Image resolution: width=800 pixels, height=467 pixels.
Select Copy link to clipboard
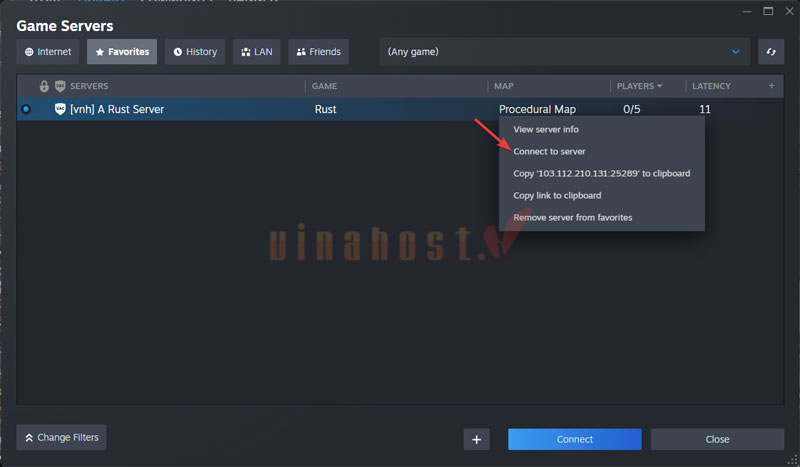point(557,195)
